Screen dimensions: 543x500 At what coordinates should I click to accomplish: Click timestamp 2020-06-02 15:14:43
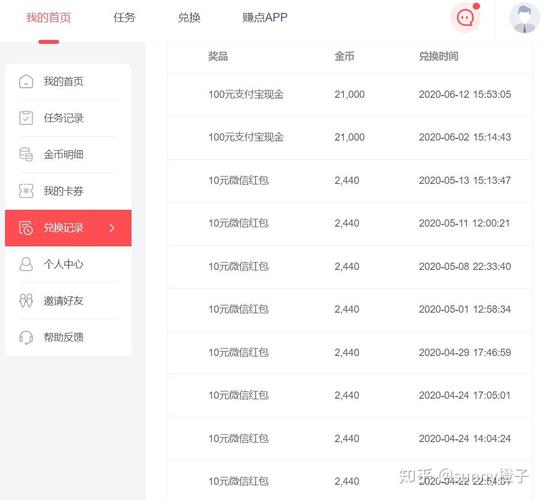[465, 137]
